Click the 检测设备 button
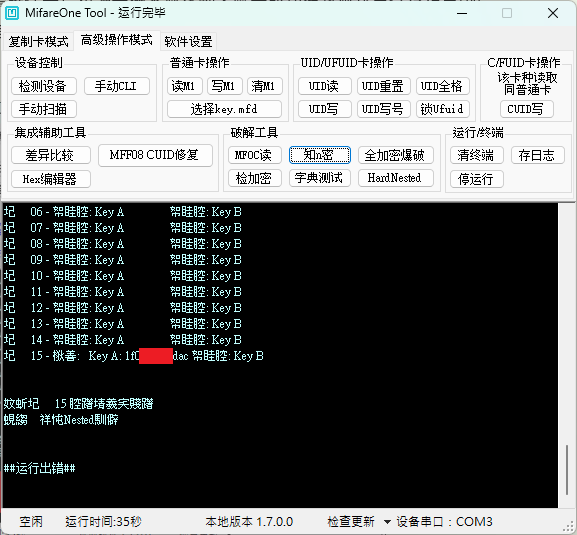This screenshot has height=535, width=577. pyautogui.click(x=44, y=86)
